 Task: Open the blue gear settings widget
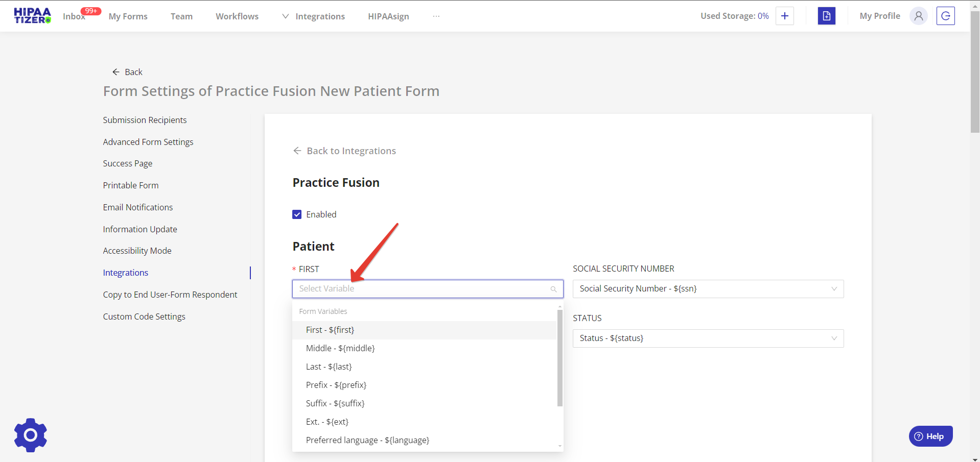tap(31, 435)
